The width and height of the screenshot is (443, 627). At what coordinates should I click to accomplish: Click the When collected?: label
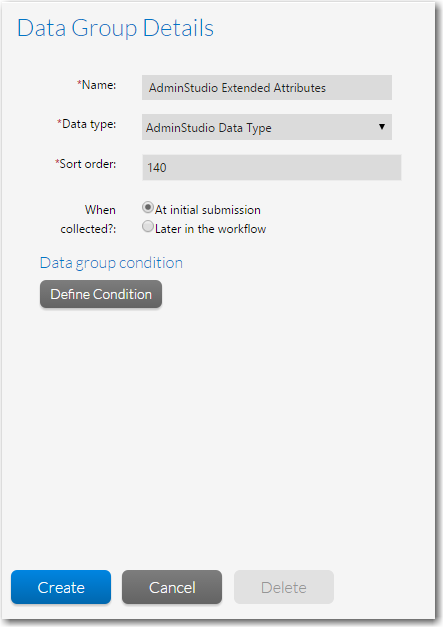(88, 219)
